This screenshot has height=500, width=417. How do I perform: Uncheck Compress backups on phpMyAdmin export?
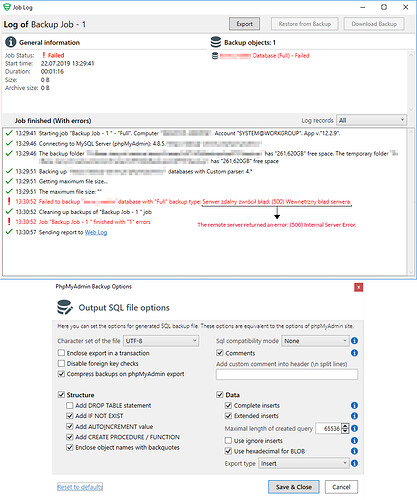point(61,374)
